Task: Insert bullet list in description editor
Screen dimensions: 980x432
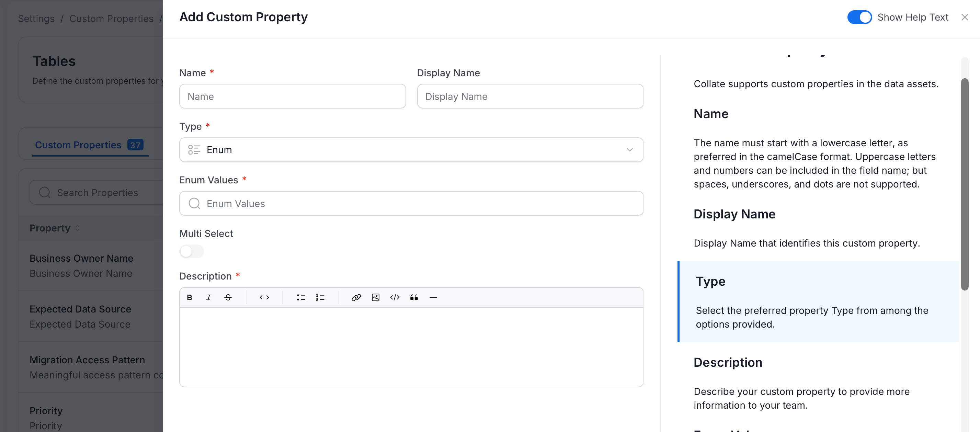Action: pos(301,297)
